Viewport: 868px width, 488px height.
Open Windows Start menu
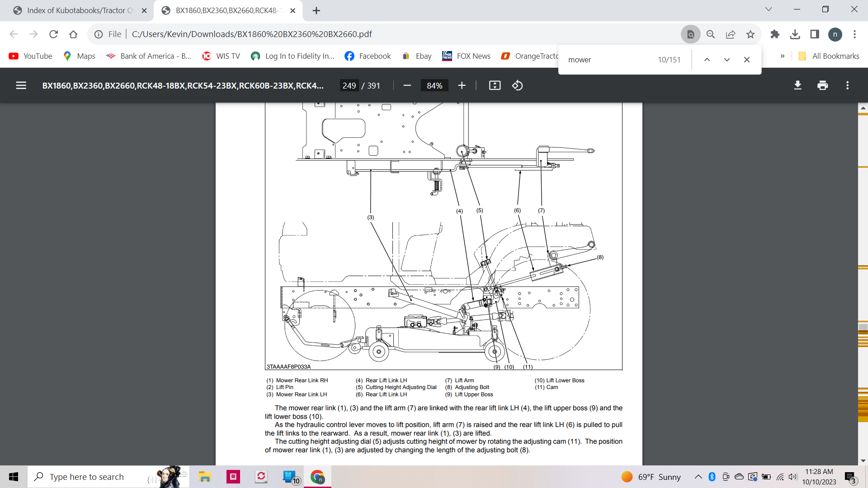[x=14, y=477]
